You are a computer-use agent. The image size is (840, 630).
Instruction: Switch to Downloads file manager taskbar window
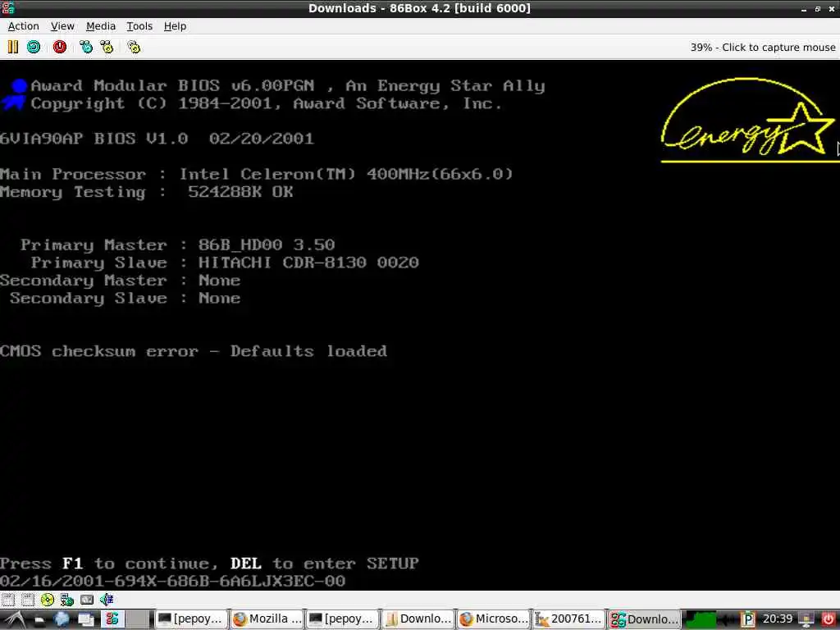[x=418, y=619]
